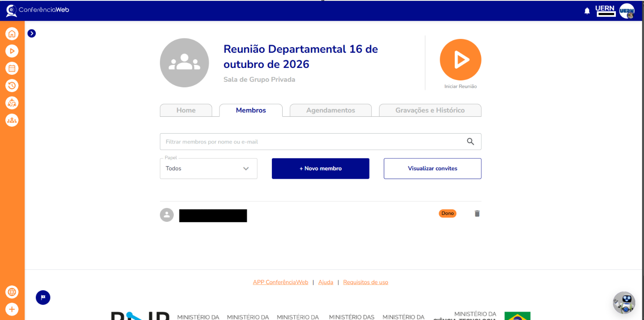Image resolution: width=644 pixels, height=320 pixels.
Task: Click the + Novo membro button
Action: 321,169
